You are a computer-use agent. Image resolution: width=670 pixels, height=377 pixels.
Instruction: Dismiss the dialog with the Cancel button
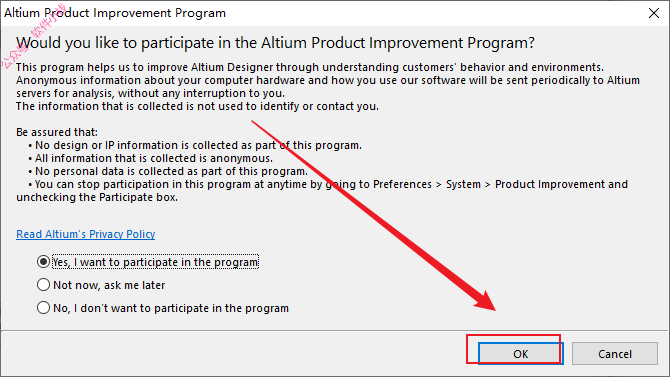tap(614, 353)
